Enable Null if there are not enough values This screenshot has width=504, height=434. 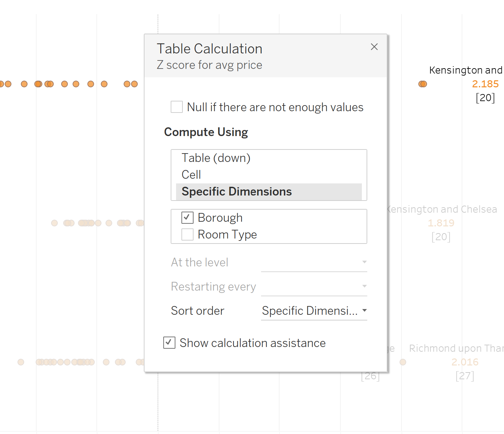point(177,107)
